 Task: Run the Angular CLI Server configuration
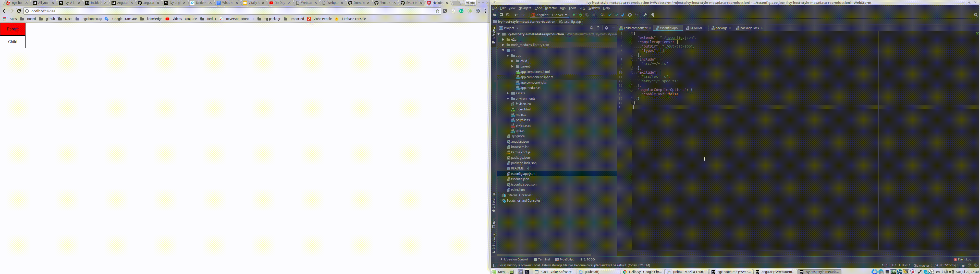tap(574, 15)
